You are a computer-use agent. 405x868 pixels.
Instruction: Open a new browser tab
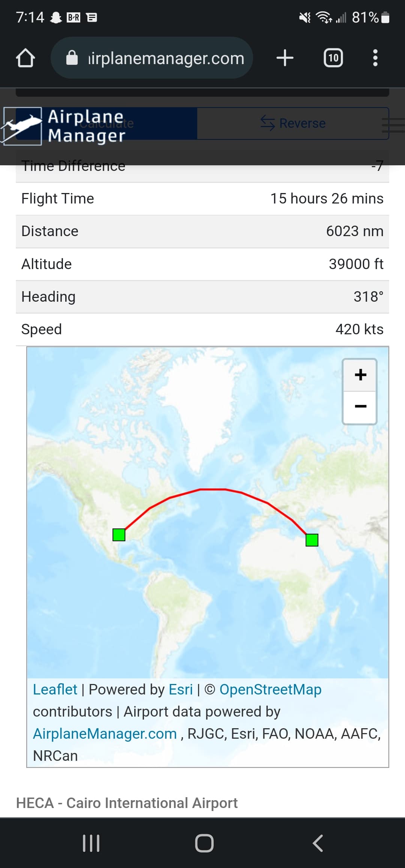pos(285,58)
